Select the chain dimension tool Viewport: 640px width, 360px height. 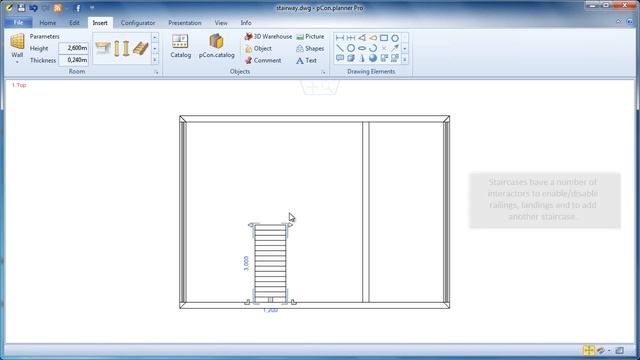coord(351,38)
